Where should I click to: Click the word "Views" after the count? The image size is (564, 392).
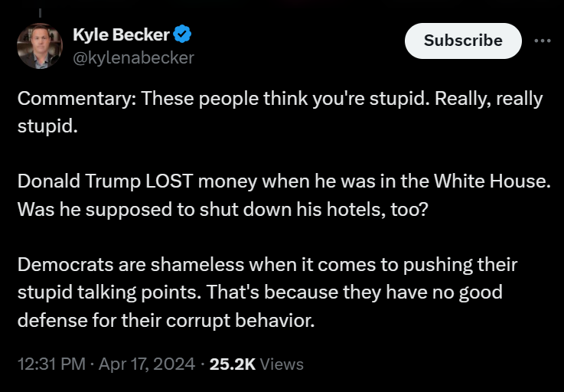pyautogui.click(x=282, y=364)
